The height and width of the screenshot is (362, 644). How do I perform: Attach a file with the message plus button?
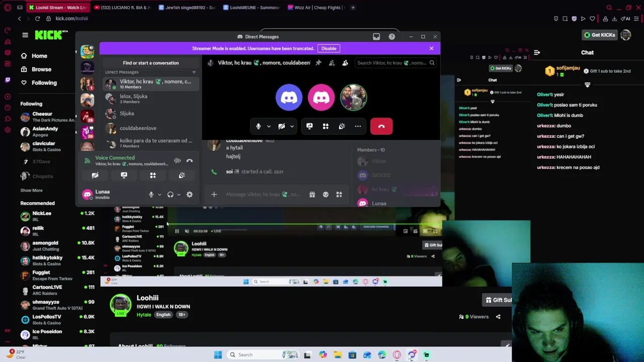click(214, 195)
